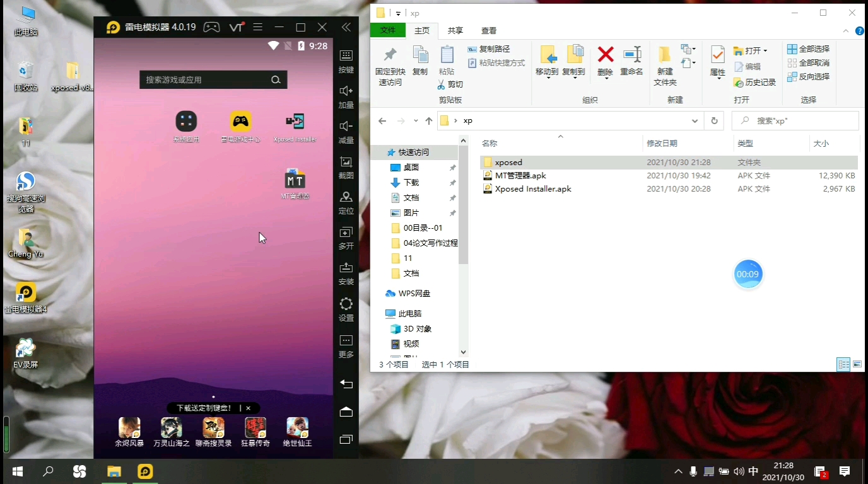Click 全部取消 select none
This screenshot has height=484, width=868.
808,63
